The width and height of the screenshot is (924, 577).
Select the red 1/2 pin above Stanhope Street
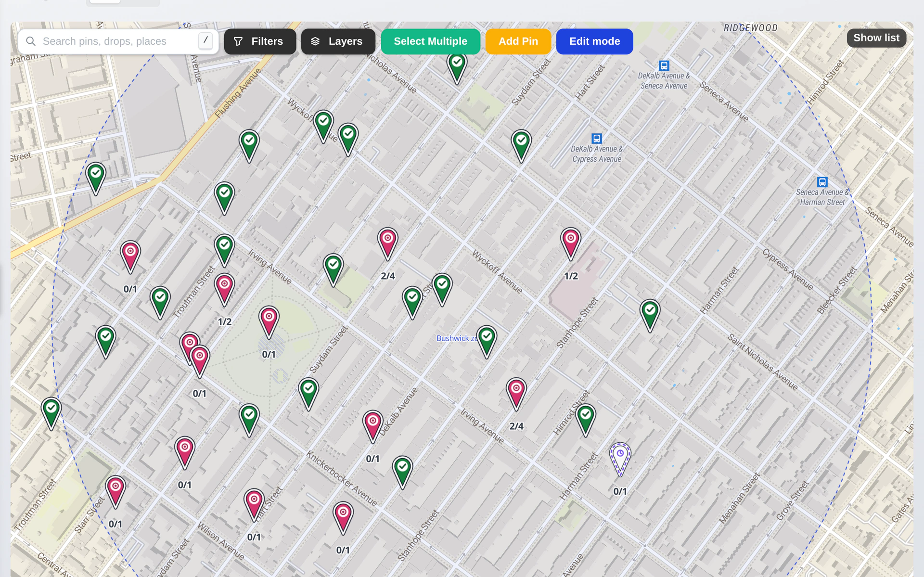click(571, 244)
